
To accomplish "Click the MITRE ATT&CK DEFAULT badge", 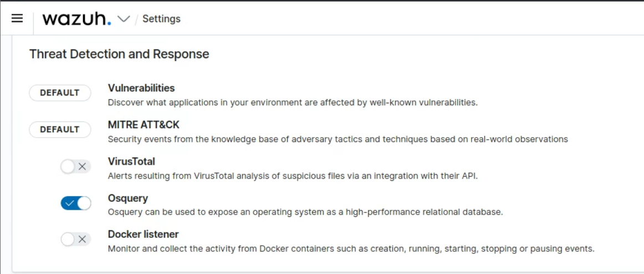I will (x=60, y=129).
